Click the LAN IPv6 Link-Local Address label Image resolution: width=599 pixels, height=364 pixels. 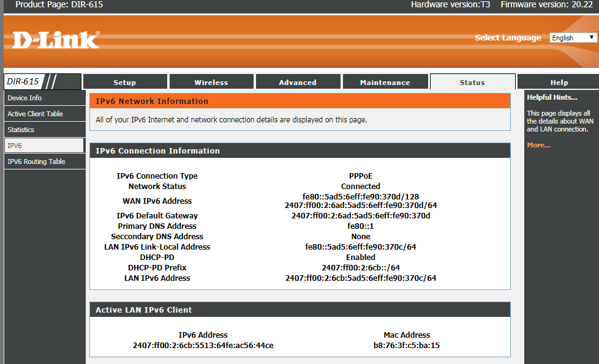tap(157, 247)
